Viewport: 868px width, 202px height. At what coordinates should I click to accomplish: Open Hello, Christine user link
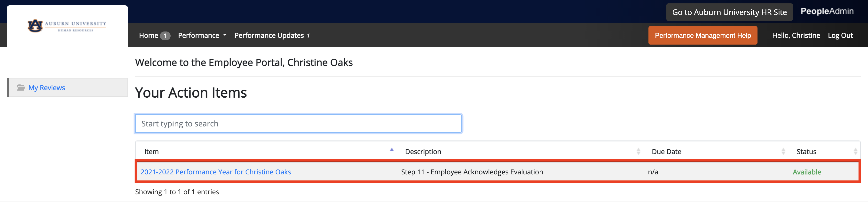click(796, 35)
